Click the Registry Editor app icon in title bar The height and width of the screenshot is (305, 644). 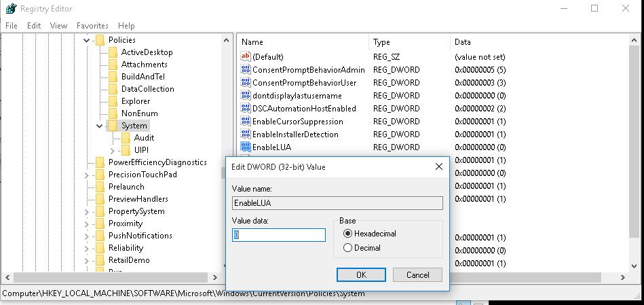pyautogui.click(x=10, y=9)
